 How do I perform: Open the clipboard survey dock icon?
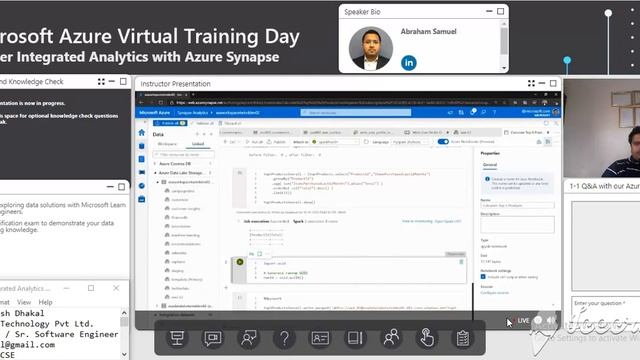tap(462, 338)
